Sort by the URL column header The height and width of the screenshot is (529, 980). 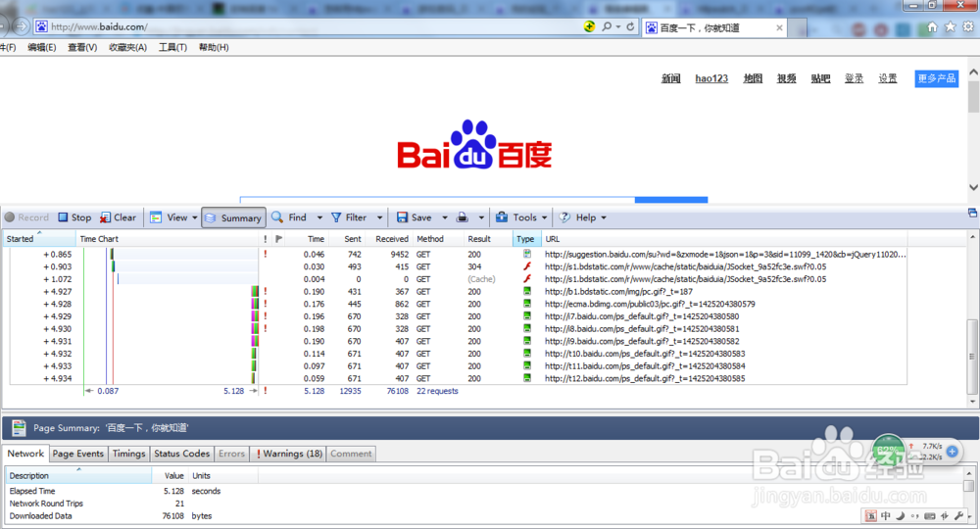[724, 239]
